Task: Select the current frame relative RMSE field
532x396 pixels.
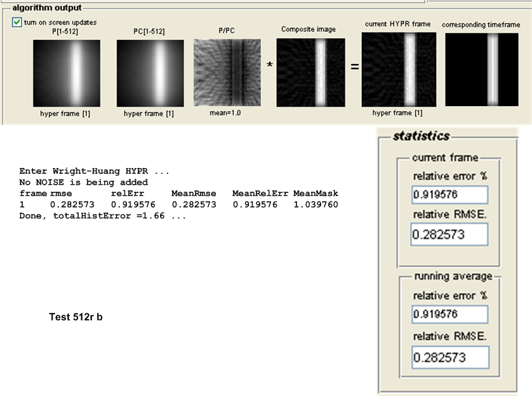Action: pyautogui.click(x=449, y=235)
